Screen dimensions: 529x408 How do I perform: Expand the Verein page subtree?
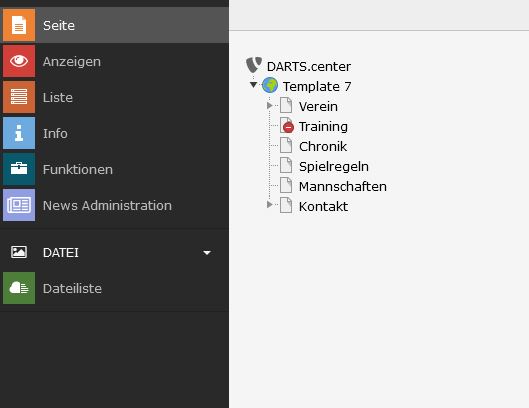point(269,105)
